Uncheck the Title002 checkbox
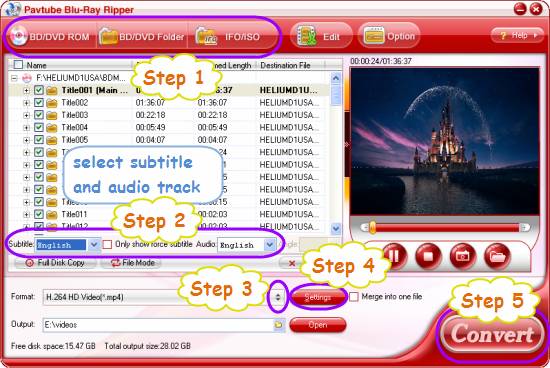 (x=39, y=103)
